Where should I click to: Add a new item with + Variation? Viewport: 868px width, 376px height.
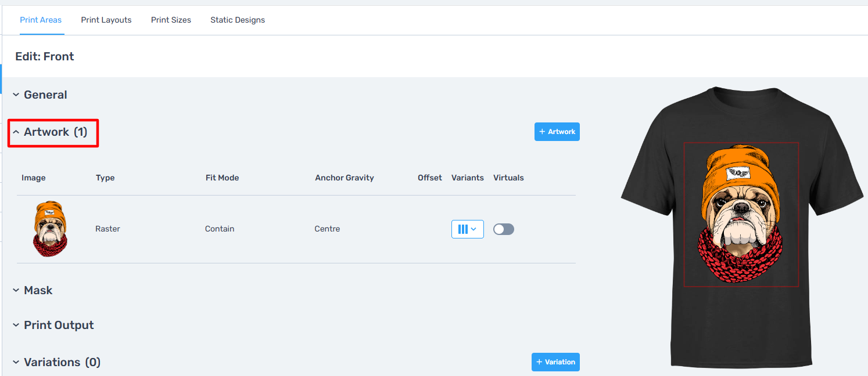coord(555,362)
